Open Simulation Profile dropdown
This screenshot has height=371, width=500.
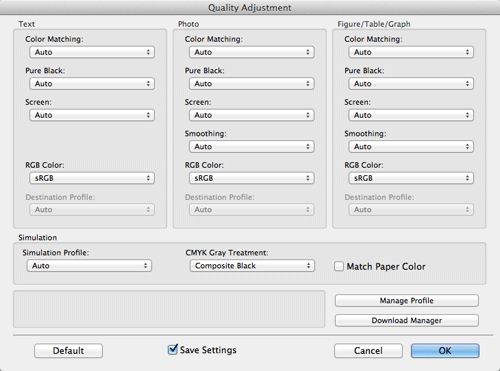(89, 266)
